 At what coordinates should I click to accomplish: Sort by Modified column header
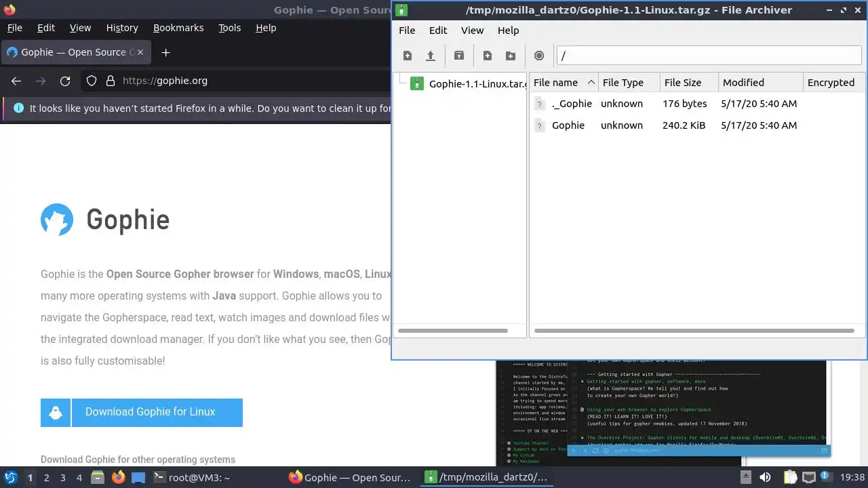point(761,83)
